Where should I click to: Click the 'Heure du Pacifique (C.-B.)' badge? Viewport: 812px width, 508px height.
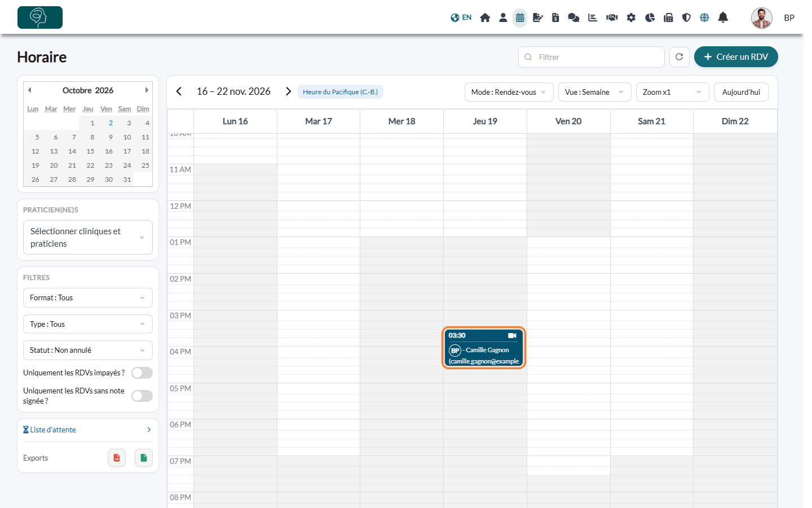(340, 92)
